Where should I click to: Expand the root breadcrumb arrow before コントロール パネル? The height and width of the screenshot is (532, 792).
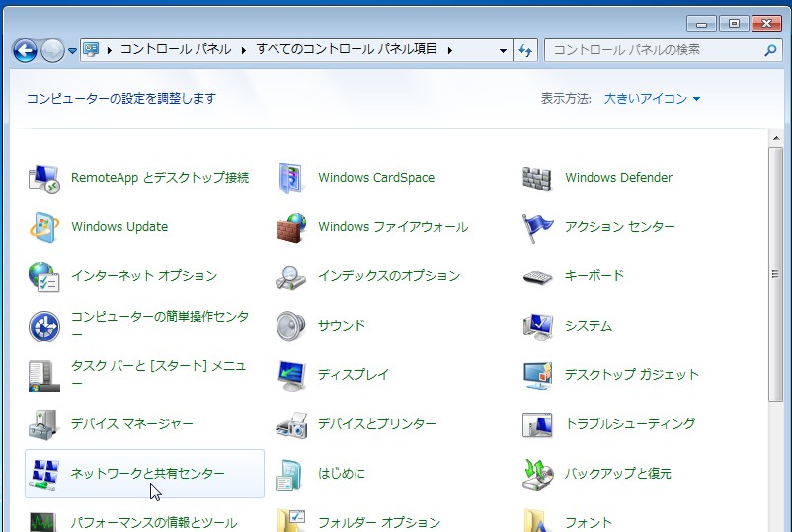[x=109, y=50]
